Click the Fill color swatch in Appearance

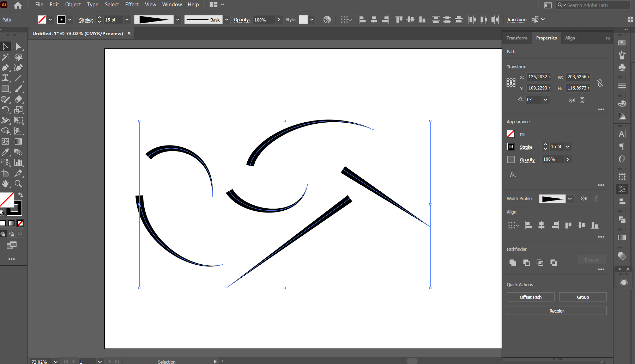coord(511,134)
